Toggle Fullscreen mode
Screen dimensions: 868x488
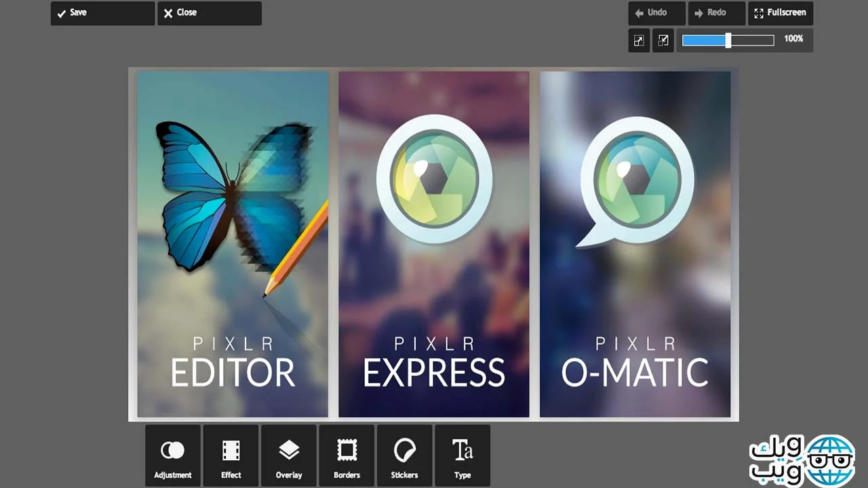coord(781,13)
